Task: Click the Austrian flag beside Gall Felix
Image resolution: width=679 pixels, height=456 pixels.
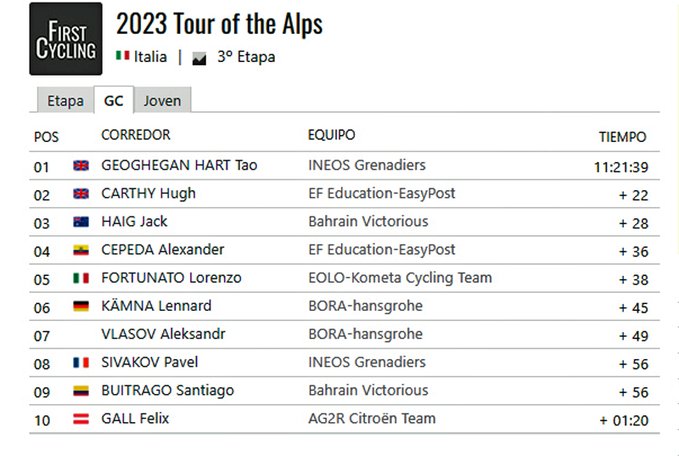Action: pos(81,419)
